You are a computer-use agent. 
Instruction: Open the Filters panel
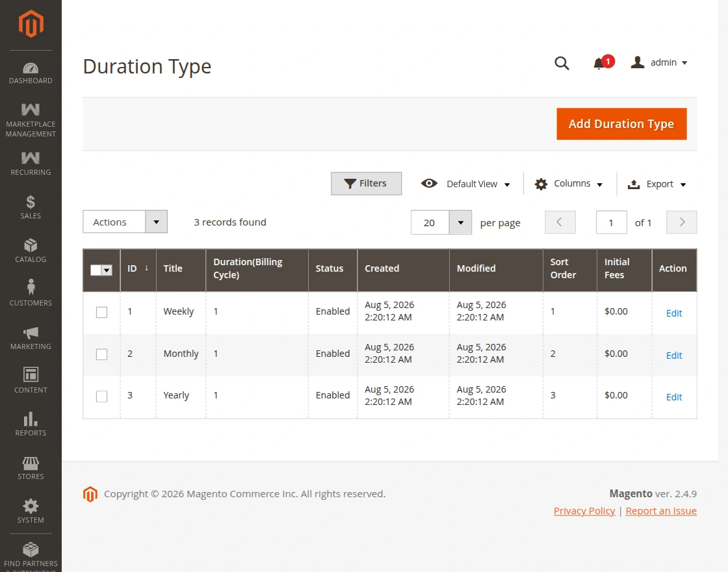367,184
